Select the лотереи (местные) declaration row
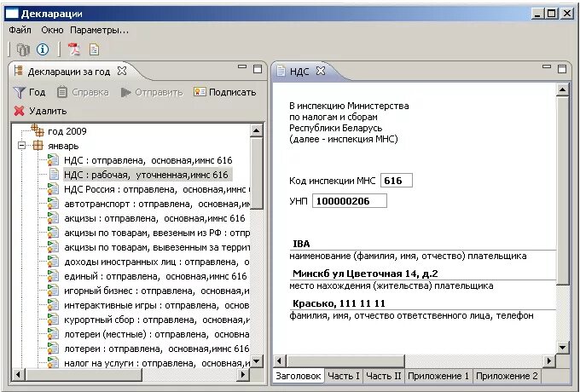The width and height of the screenshot is (580, 392). [x=157, y=334]
